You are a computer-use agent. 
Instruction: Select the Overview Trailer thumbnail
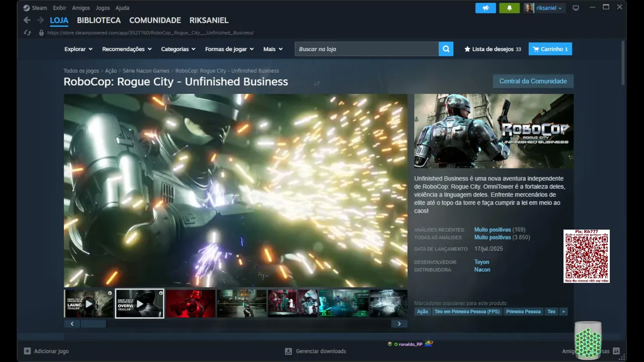click(139, 303)
